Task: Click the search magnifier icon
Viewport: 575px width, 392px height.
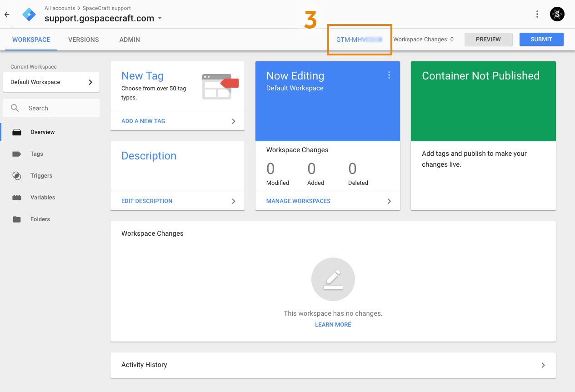Action: click(x=15, y=108)
